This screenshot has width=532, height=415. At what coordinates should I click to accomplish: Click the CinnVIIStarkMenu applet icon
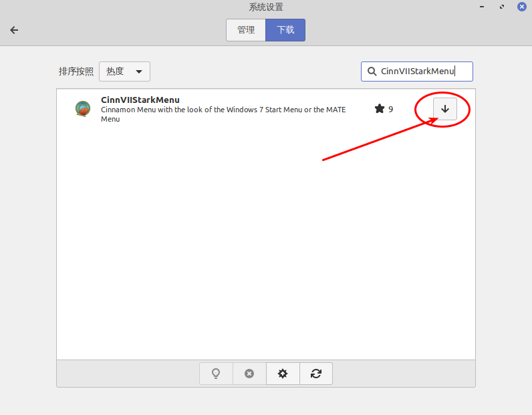(83, 109)
